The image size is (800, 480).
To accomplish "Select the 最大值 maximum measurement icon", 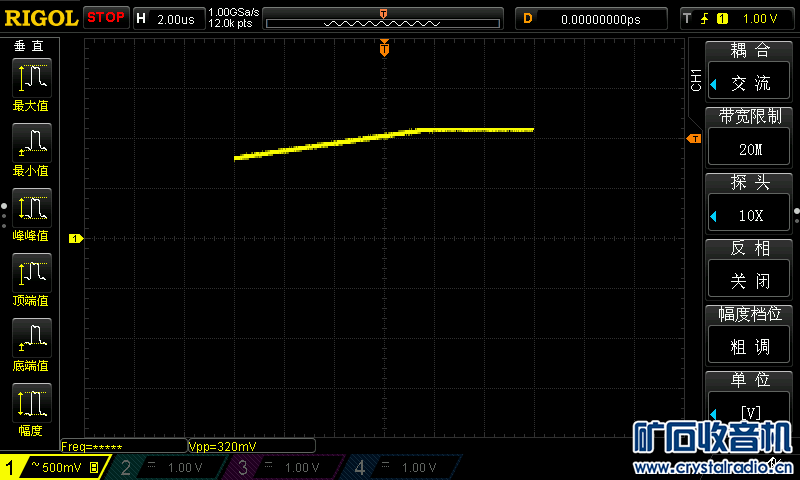I will click(x=32, y=78).
